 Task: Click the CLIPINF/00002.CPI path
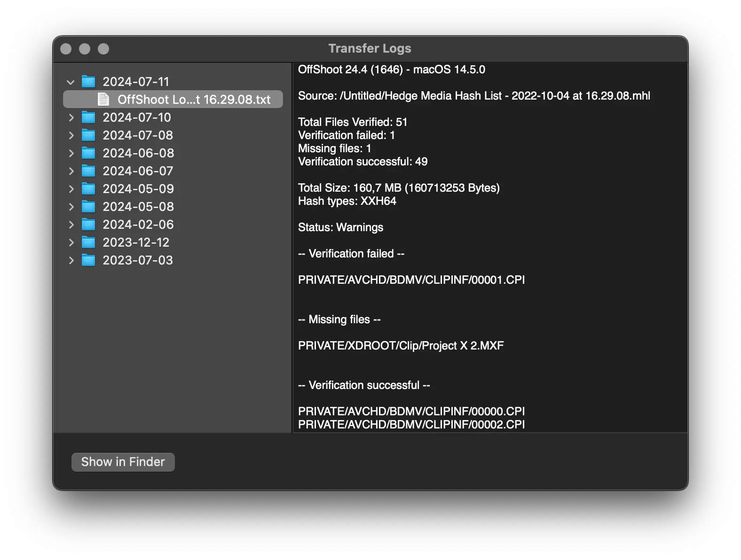(x=411, y=425)
